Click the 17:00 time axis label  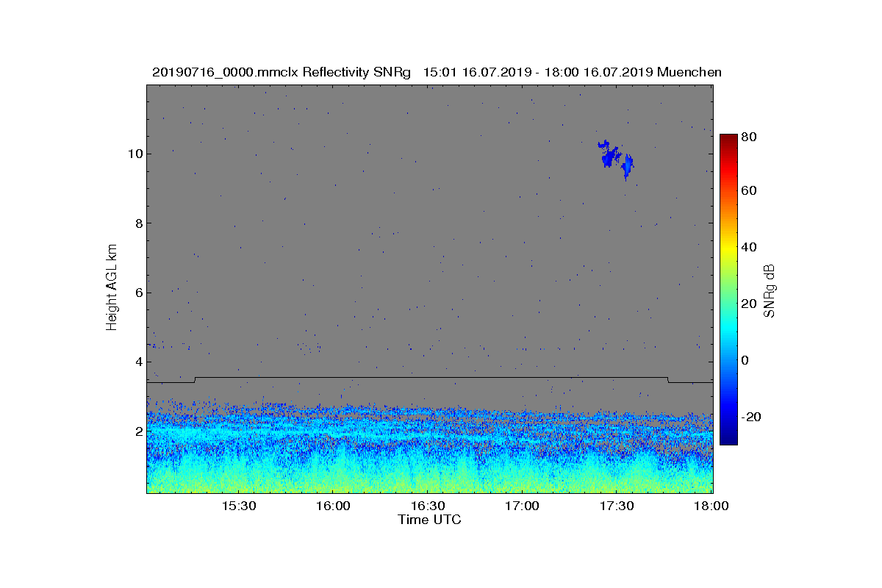(523, 506)
